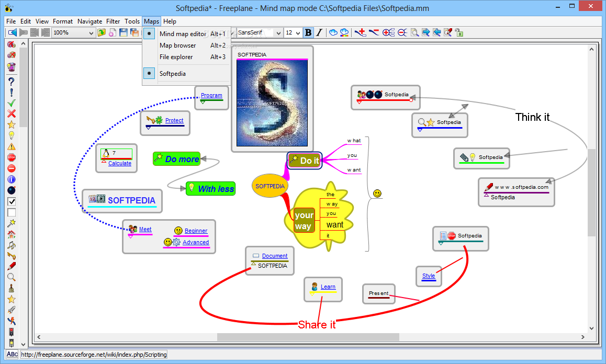Follow the Advanced link node

coord(196,242)
